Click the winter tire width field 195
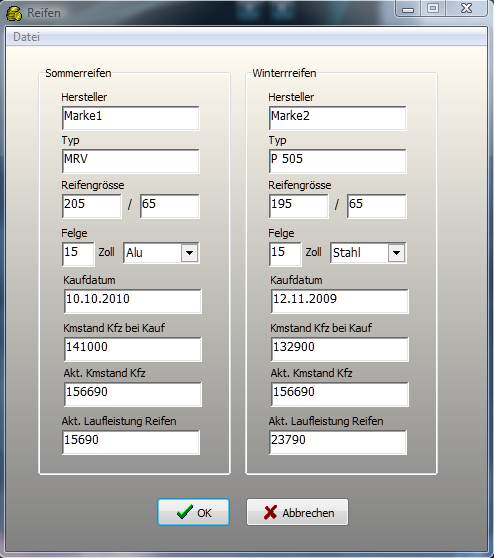Image resolution: width=494 pixels, height=558 pixels. [299, 206]
